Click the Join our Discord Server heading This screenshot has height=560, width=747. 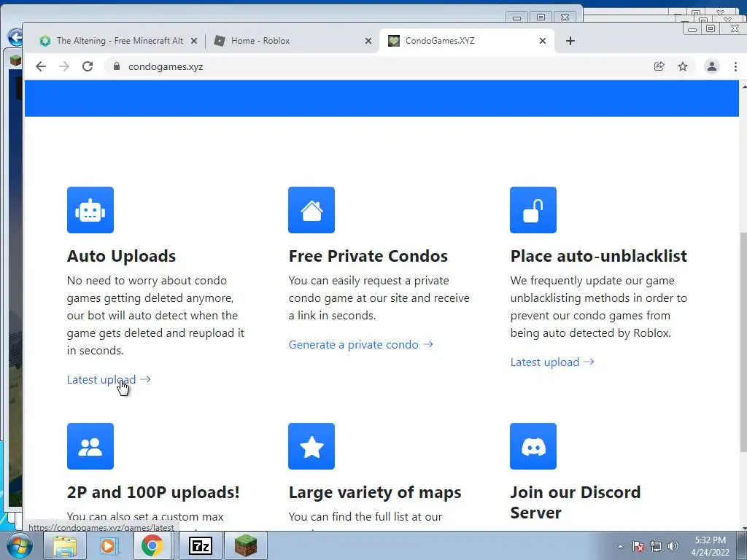coord(576,502)
